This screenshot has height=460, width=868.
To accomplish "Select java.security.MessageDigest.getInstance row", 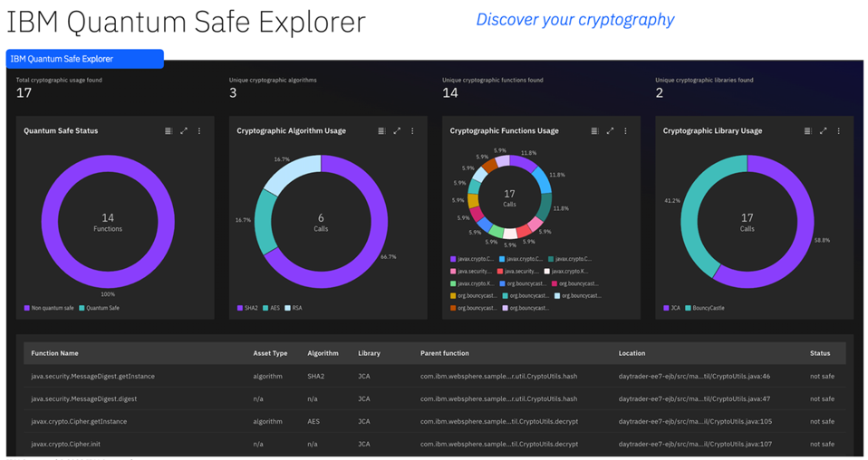I will (x=435, y=376).
